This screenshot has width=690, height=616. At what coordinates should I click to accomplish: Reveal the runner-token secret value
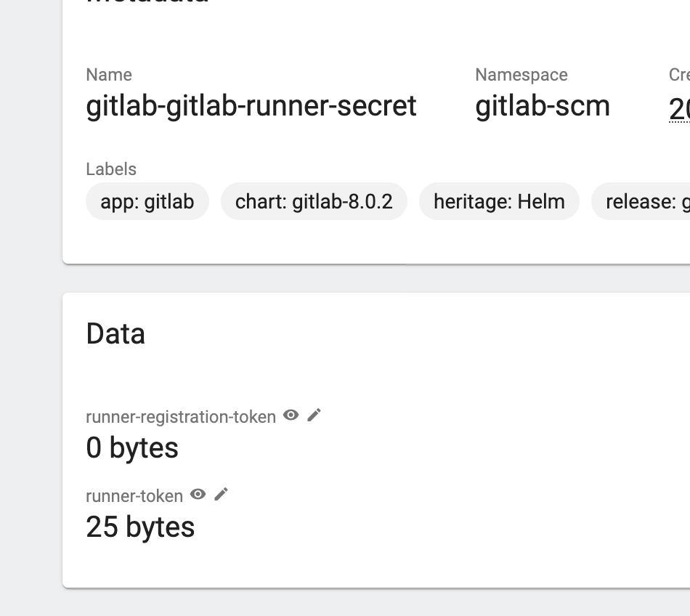click(x=198, y=495)
